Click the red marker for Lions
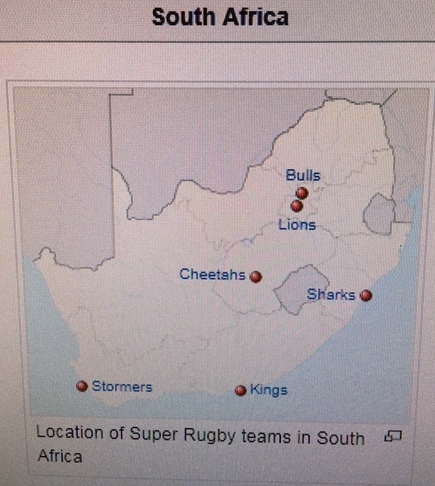435x486 pixels. (296, 206)
